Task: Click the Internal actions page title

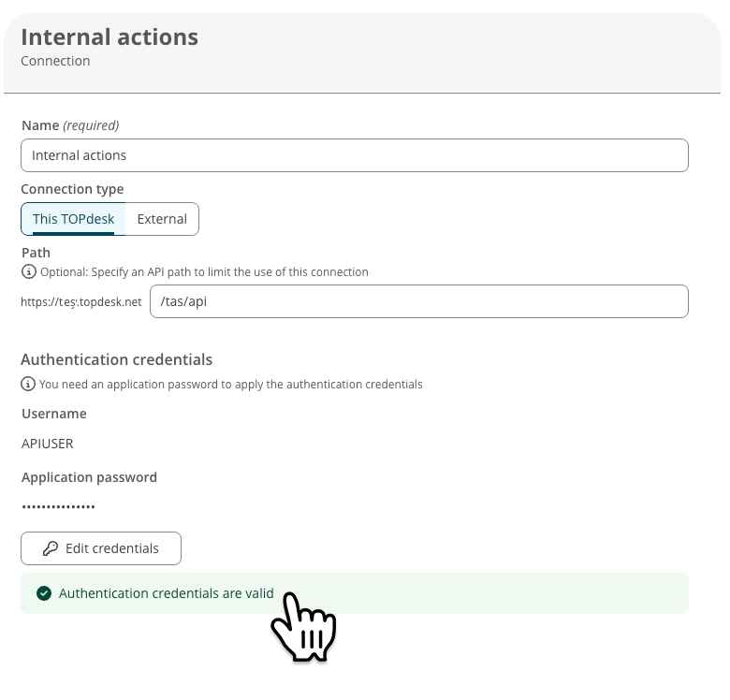Action: [x=109, y=36]
